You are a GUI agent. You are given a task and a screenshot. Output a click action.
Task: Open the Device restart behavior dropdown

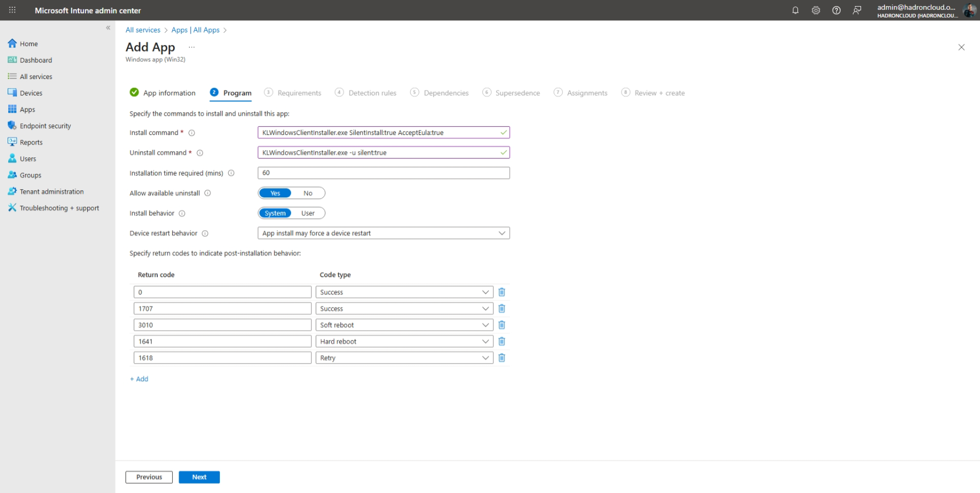(x=384, y=233)
